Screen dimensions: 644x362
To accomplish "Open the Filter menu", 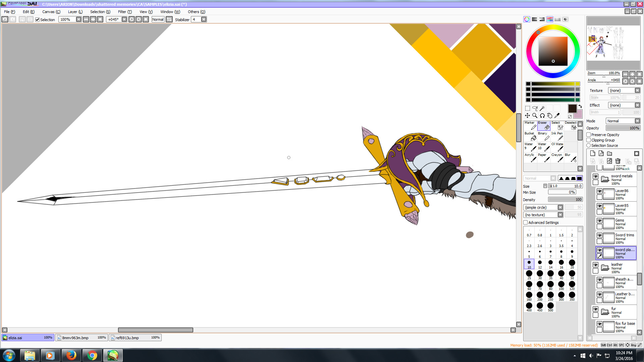I will [x=124, y=12].
